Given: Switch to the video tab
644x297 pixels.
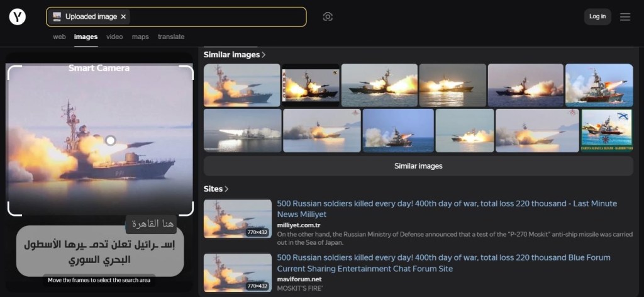Looking at the screenshot, I should (114, 37).
